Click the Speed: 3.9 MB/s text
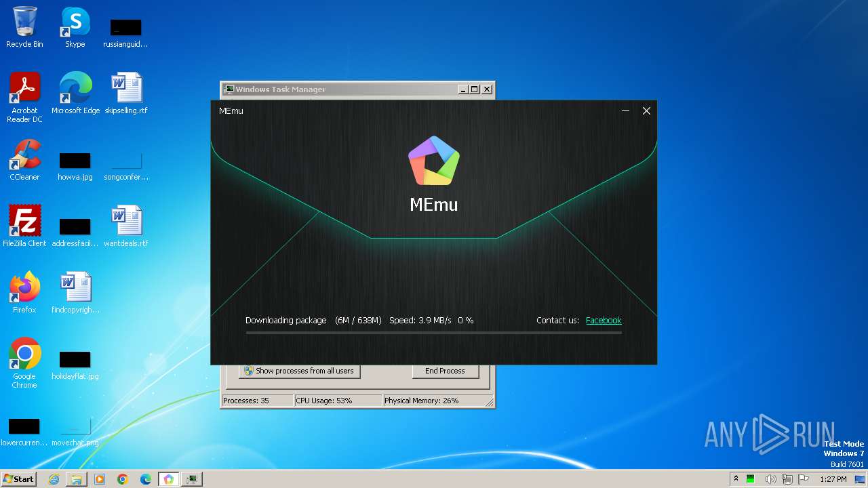This screenshot has height=488, width=868. pyautogui.click(x=420, y=321)
